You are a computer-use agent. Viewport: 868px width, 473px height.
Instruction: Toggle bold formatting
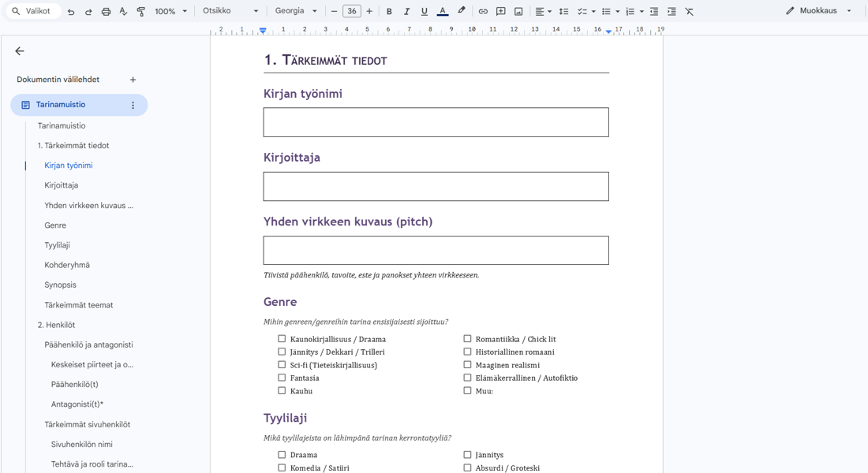389,11
